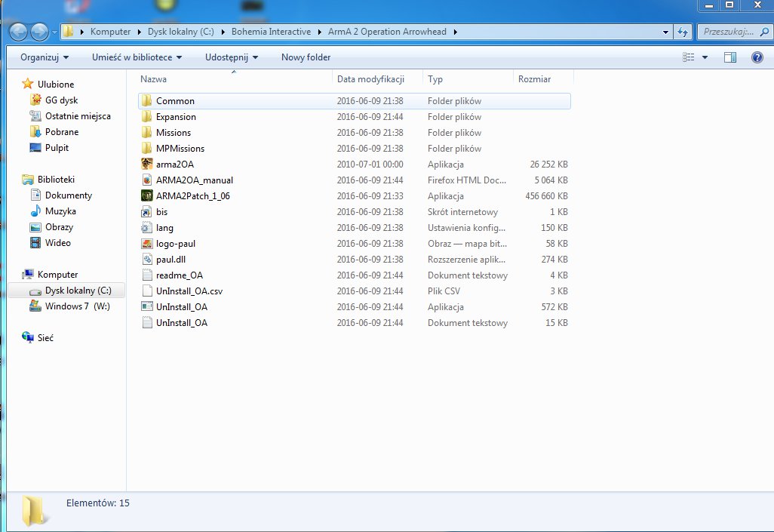Open the view options dropdown arrow
The width and height of the screenshot is (774, 532).
[705, 57]
